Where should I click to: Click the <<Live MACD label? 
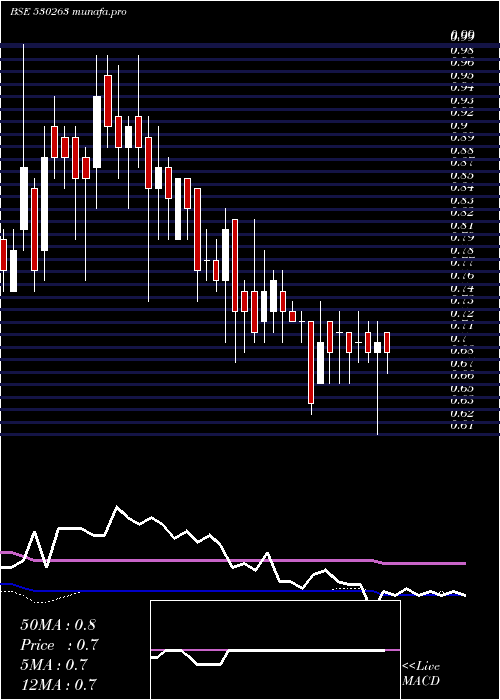(421, 673)
